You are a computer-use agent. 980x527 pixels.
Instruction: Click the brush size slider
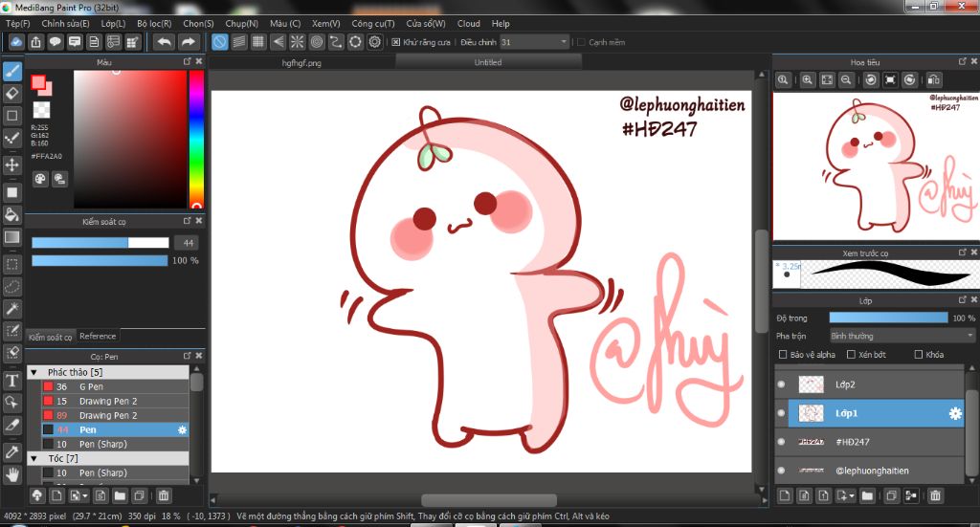pos(100,243)
